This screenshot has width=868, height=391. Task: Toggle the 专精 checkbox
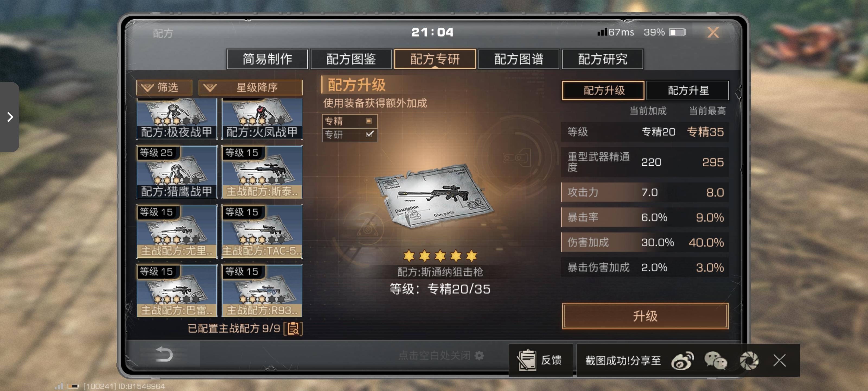369,121
